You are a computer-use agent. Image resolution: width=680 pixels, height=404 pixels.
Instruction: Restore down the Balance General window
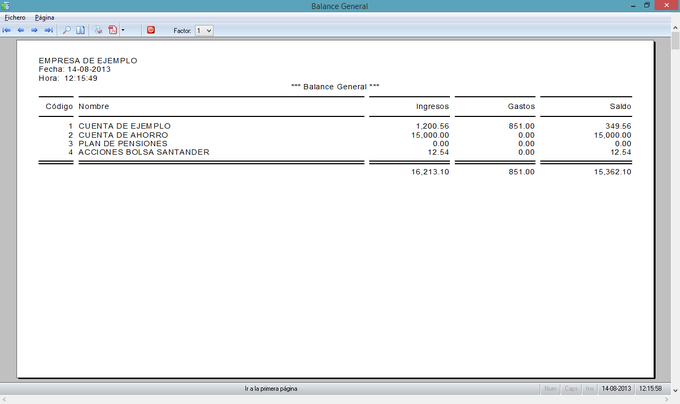coord(647,6)
